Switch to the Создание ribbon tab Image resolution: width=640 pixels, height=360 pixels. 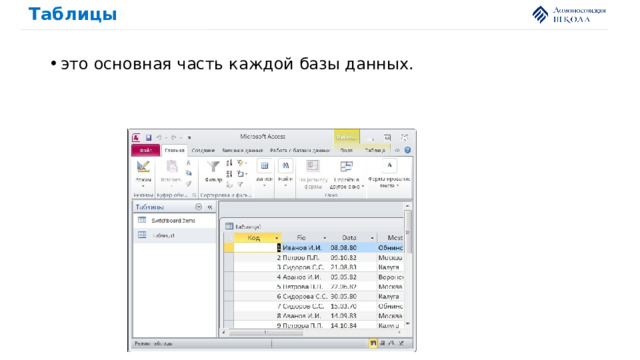pyautogui.click(x=203, y=150)
